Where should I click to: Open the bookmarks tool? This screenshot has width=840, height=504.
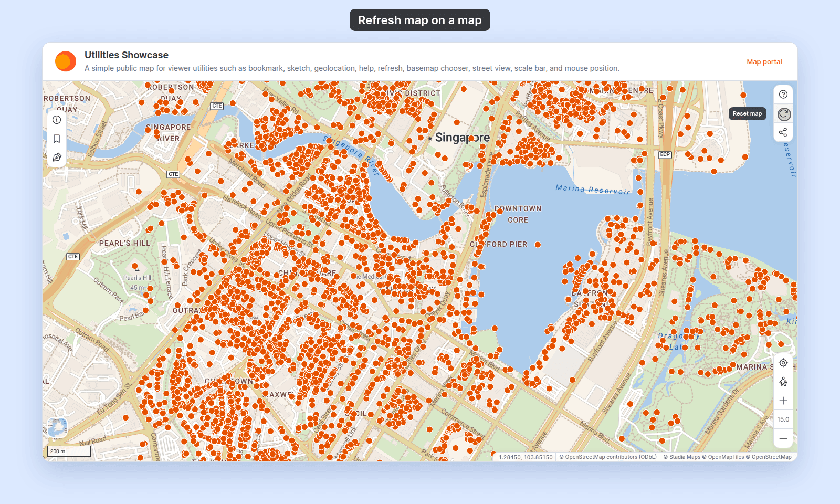click(57, 139)
